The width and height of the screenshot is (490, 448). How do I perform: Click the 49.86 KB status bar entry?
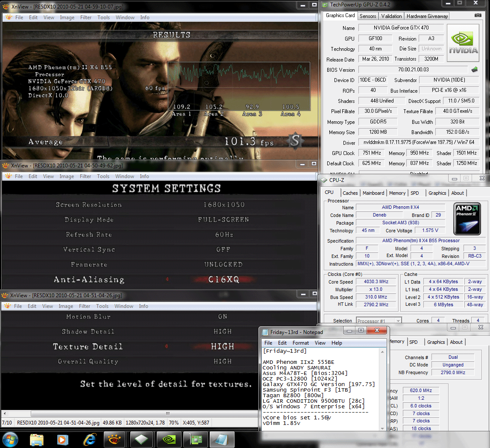click(112, 423)
